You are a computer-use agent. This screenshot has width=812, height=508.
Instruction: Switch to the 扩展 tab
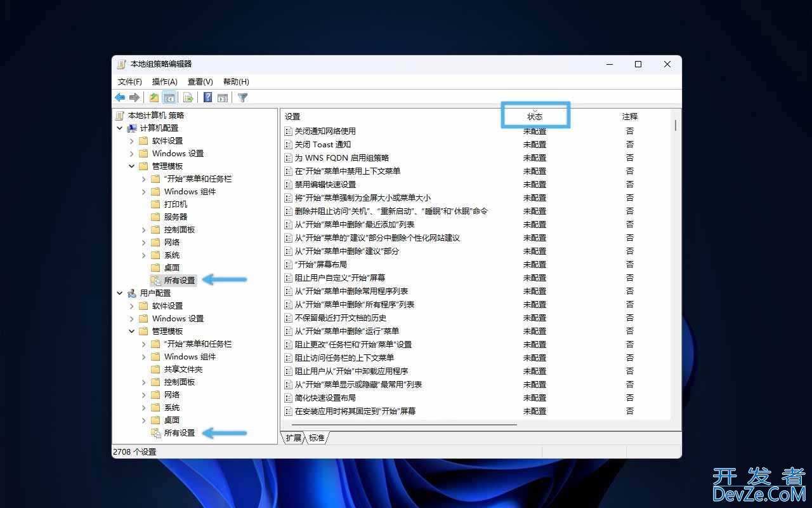[293, 438]
